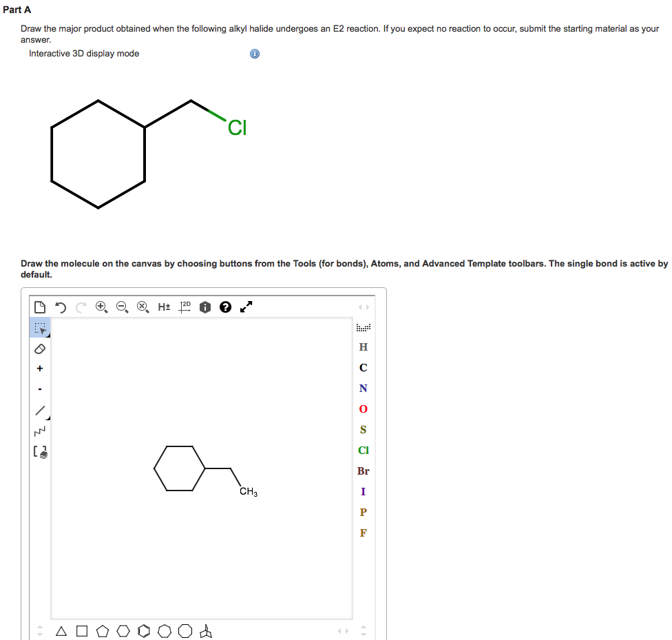Click the New document page icon
This screenshot has height=640, width=672.
[x=39, y=307]
